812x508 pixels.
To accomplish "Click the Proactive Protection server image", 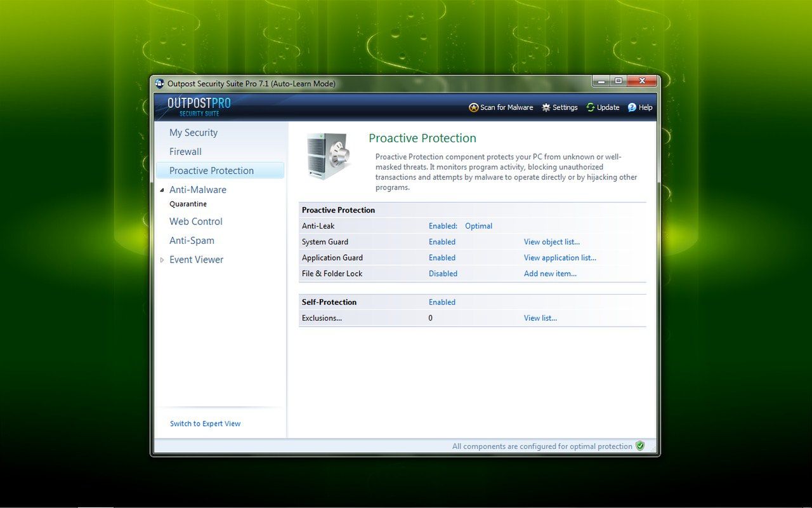I will pyautogui.click(x=328, y=156).
